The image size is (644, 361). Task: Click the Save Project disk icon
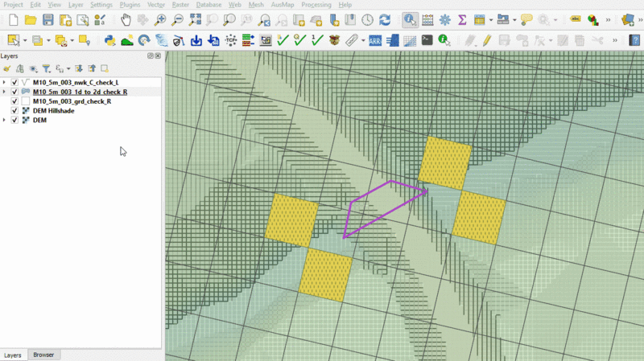click(x=48, y=19)
